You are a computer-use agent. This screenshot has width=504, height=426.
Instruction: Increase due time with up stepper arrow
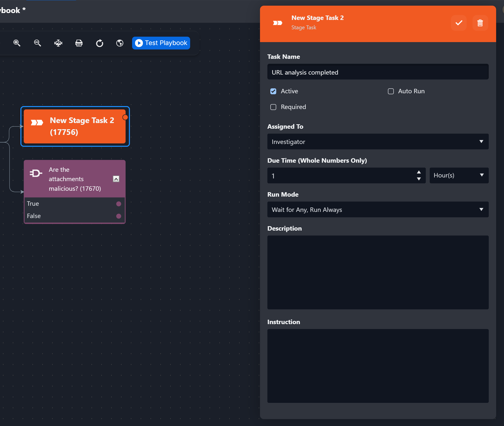pyautogui.click(x=419, y=172)
